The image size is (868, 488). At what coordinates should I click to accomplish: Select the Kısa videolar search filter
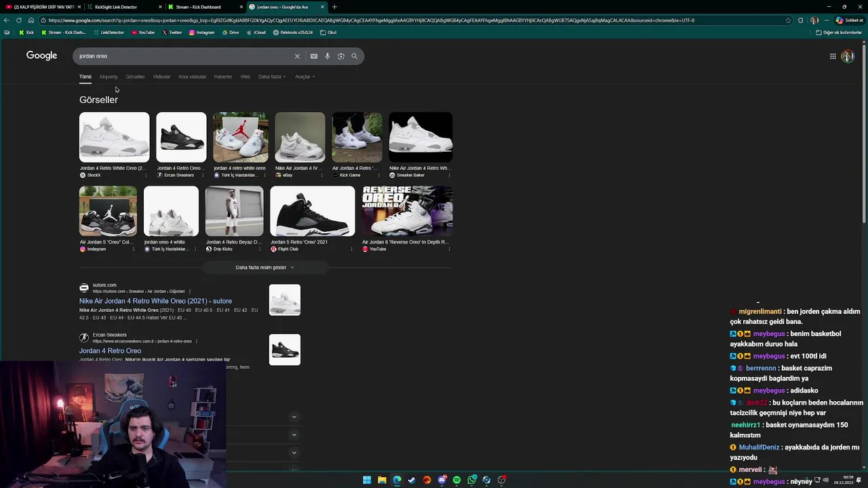pyautogui.click(x=192, y=77)
